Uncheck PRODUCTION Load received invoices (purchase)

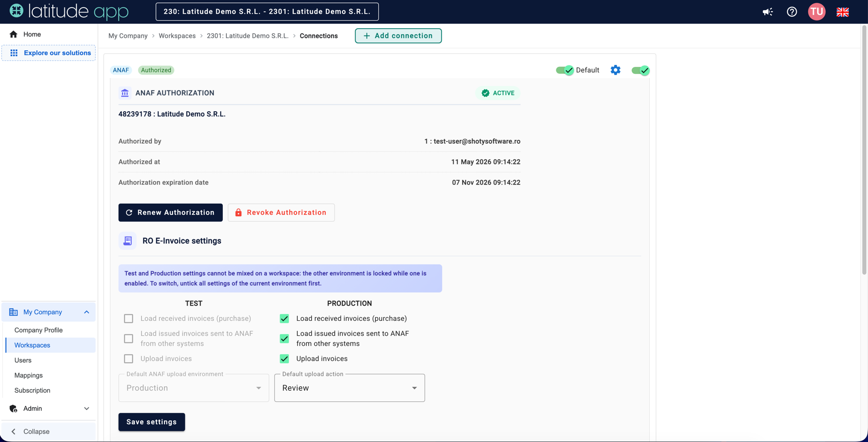coord(285,318)
